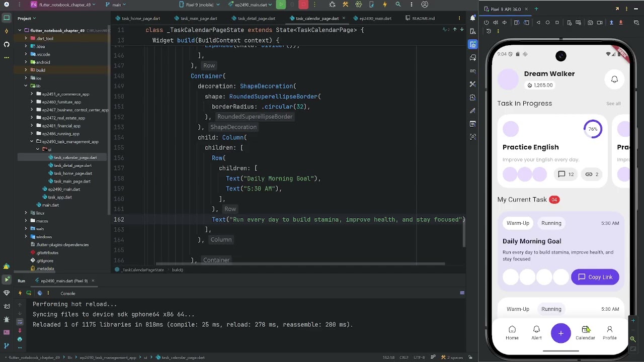Switch to the task_main_page.dart editor tab
This screenshot has width=644, height=362.
(x=196, y=19)
